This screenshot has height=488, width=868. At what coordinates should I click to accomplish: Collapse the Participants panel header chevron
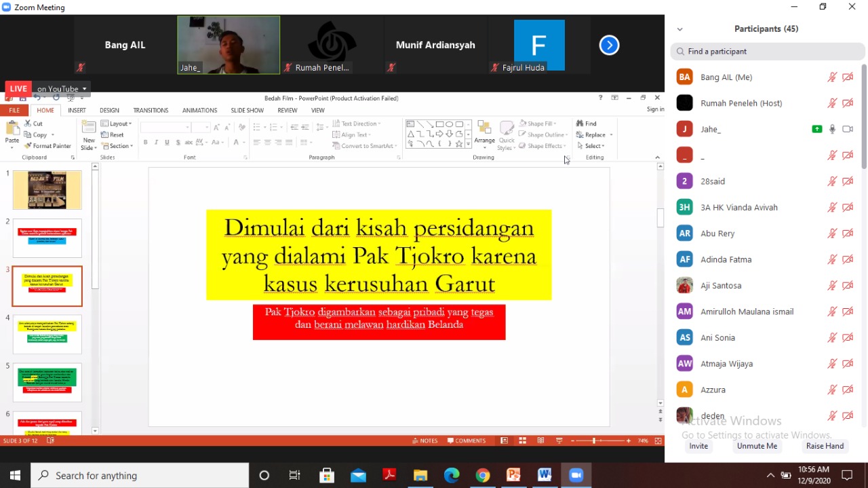(x=679, y=29)
